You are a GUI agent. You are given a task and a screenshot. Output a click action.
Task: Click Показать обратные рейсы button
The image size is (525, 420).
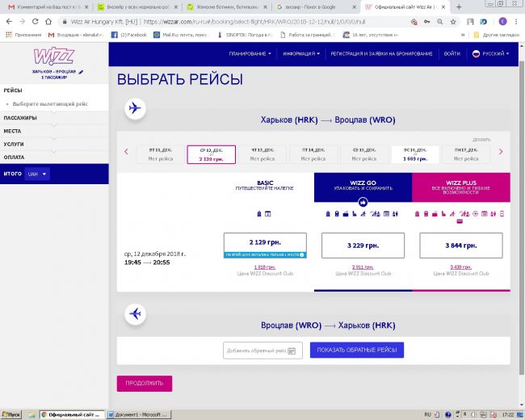point(356,350)
